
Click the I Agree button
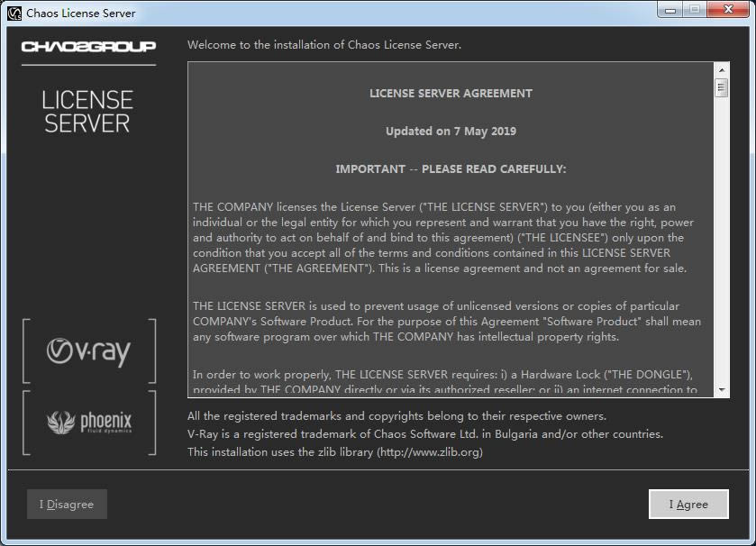click(688, 504)
